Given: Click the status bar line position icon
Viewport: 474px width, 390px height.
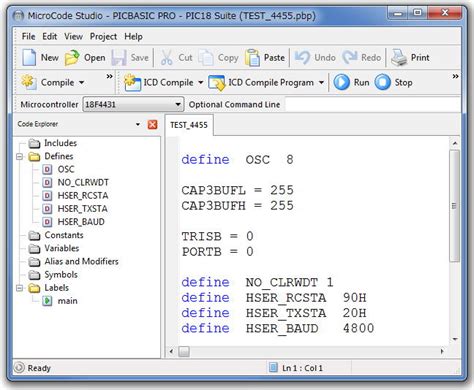Looking at the screenshot, I should [273, 367].
